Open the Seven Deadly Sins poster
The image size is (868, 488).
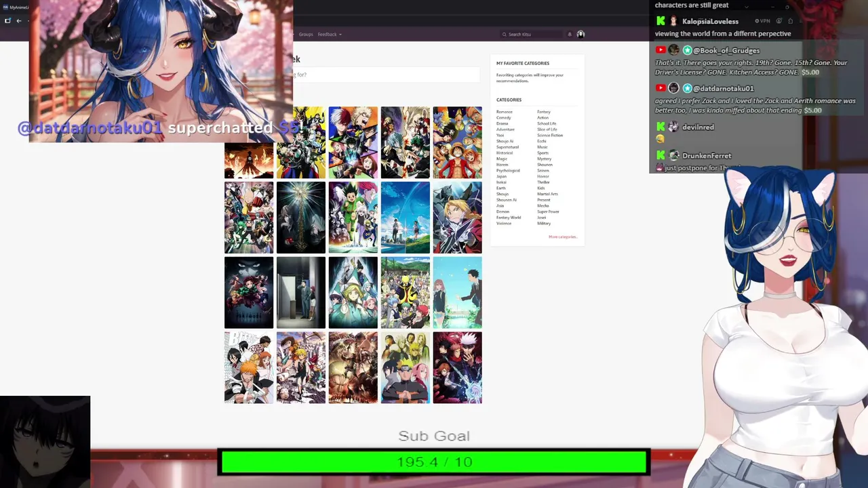(x=301, y=368)
